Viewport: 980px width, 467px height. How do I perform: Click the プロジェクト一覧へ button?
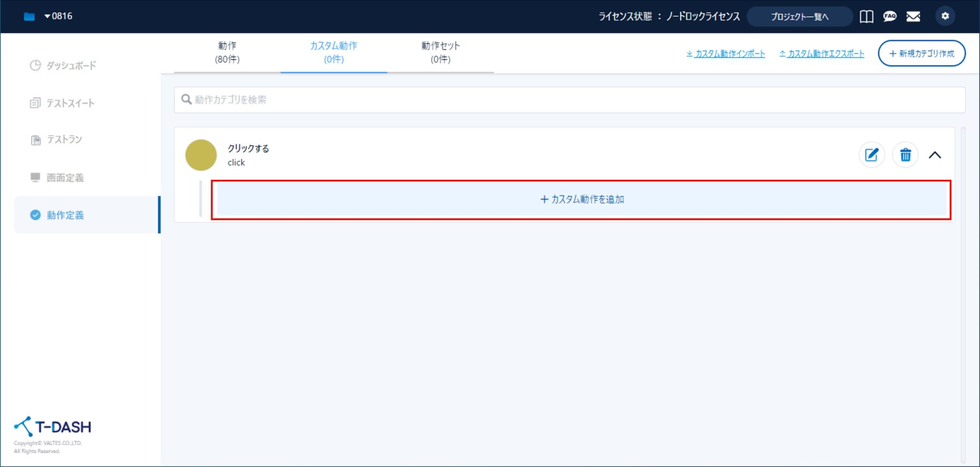pos(799,17)
